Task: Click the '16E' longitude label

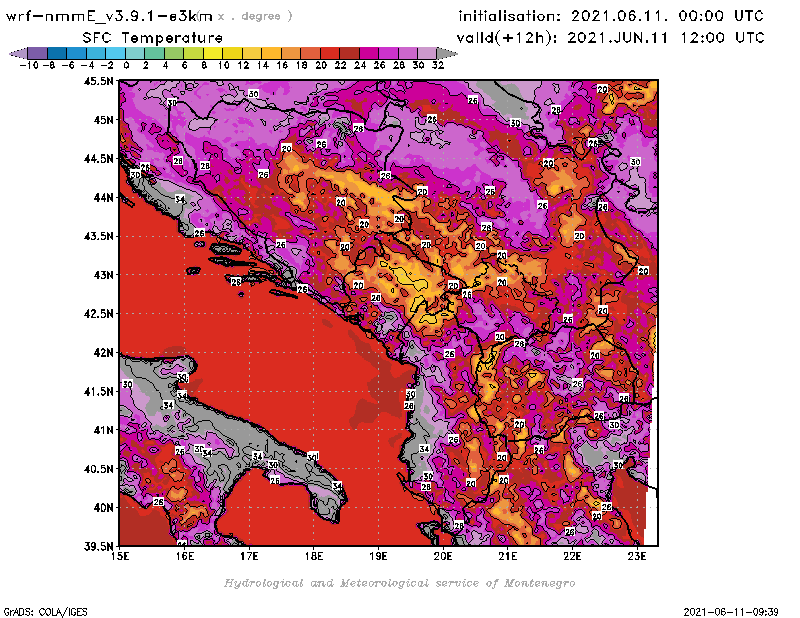Action: pyautogui.click(x=185, y=556)
